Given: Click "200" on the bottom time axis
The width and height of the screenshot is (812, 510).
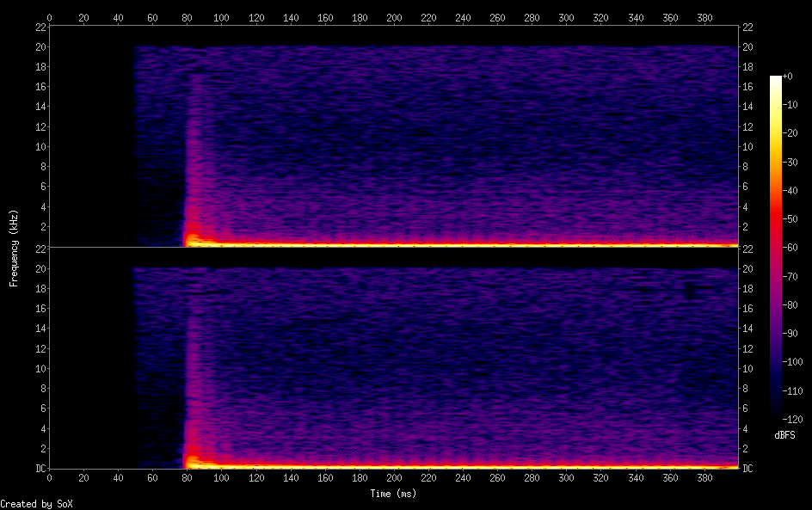Looking at the screenshot, I should [x=394, y=478].
